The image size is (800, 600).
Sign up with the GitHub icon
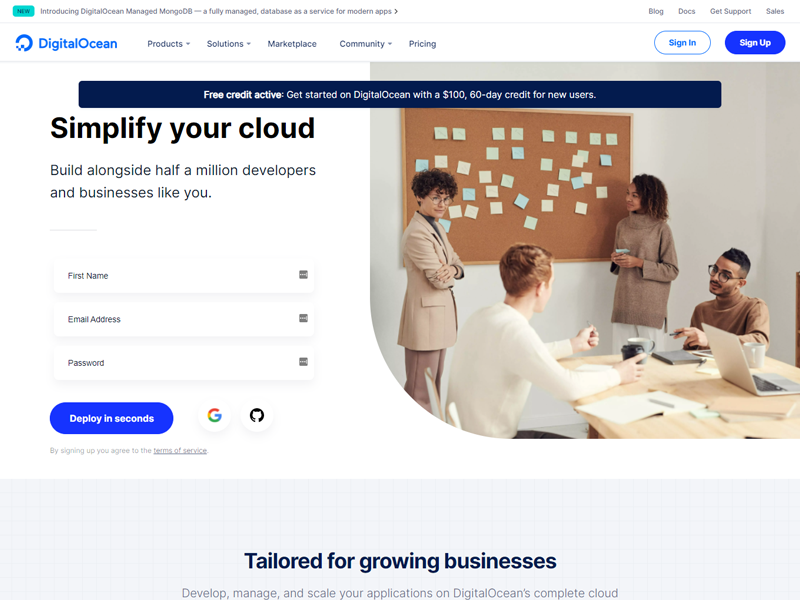tap(257, 415)
